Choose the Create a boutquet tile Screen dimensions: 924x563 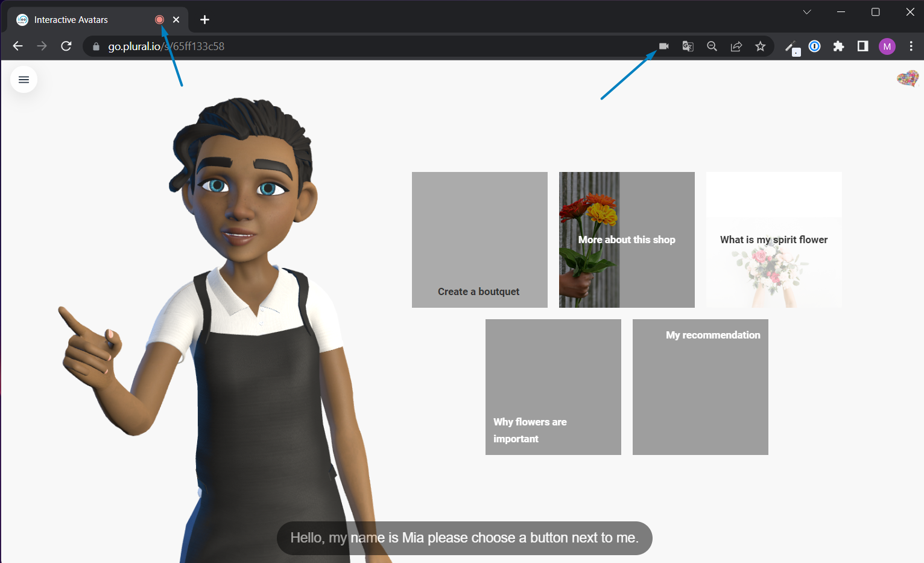click(x=479, y=240)
